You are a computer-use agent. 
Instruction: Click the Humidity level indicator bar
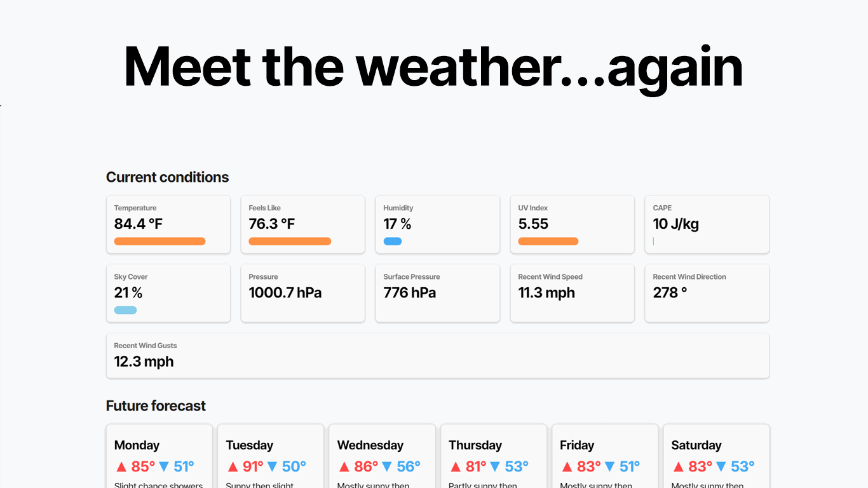pyautogui.click(x=393, y=241)
